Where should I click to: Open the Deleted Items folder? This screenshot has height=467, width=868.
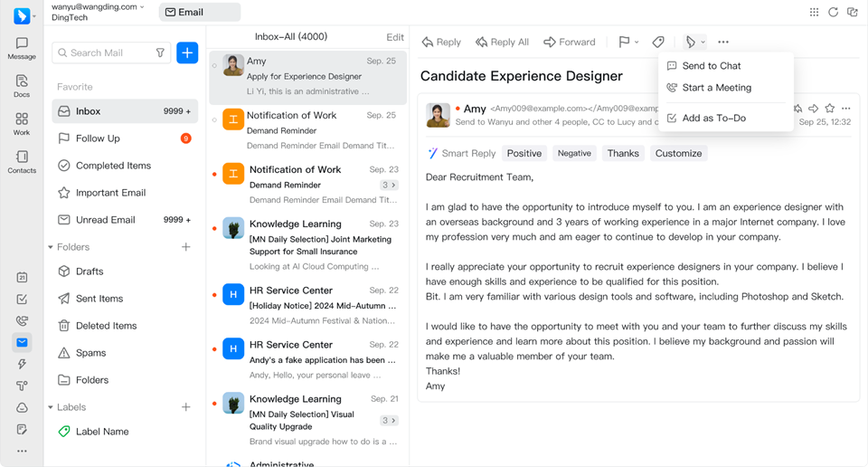pyautogui.click(x=125, y=326)
